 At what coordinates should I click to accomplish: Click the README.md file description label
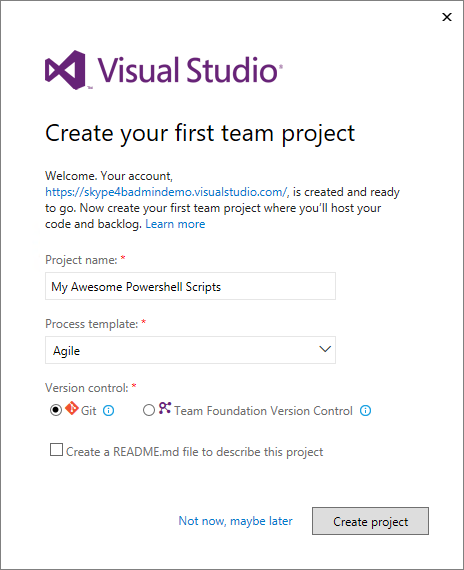click(194, 452)
